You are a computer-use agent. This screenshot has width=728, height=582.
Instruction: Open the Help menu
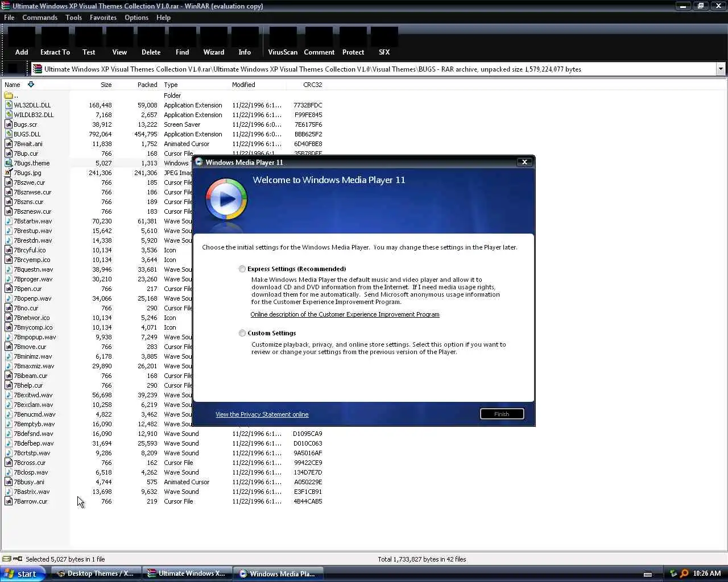click(x=163, y=18)
